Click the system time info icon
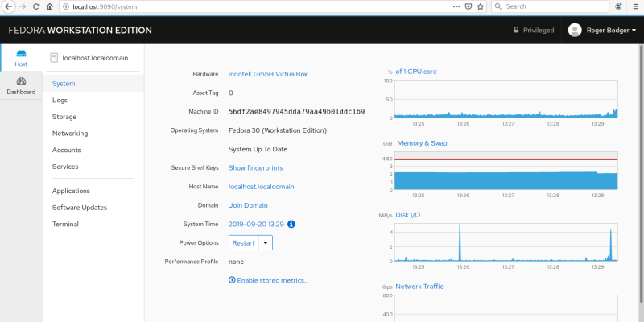The height and width of the screenshot is (322, 644). [x=291, y=224]
